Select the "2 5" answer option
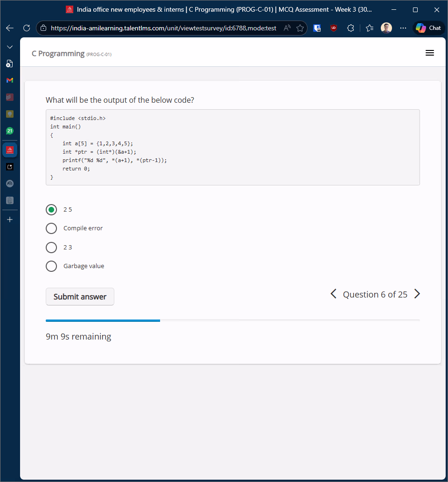The width and height of the screenshot is (448, 482). click(x=51, y=210)
